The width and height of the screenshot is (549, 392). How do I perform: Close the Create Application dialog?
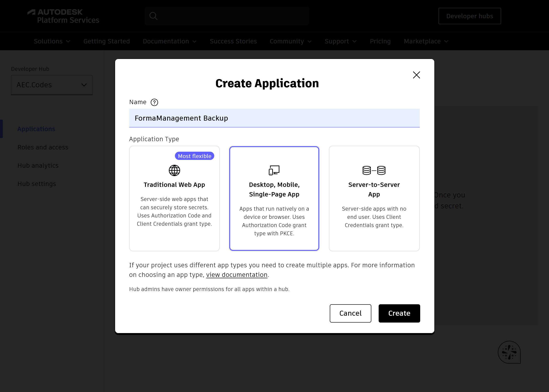click(416, 75)
